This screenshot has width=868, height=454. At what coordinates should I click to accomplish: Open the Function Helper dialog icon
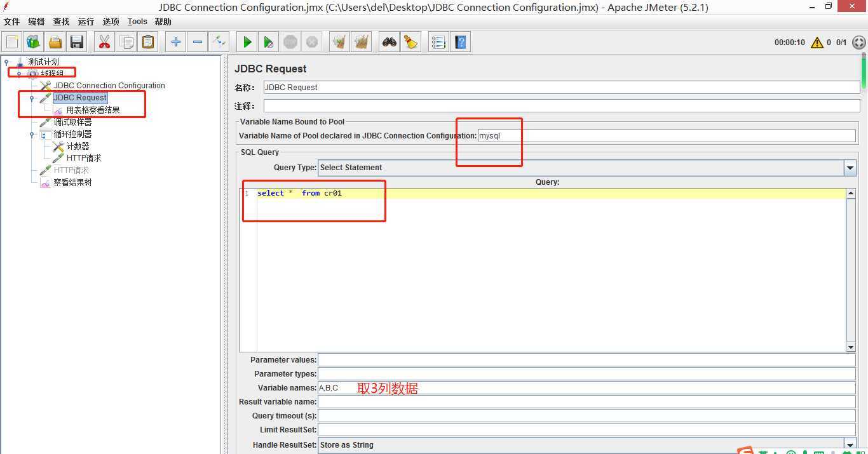point(438,42)
